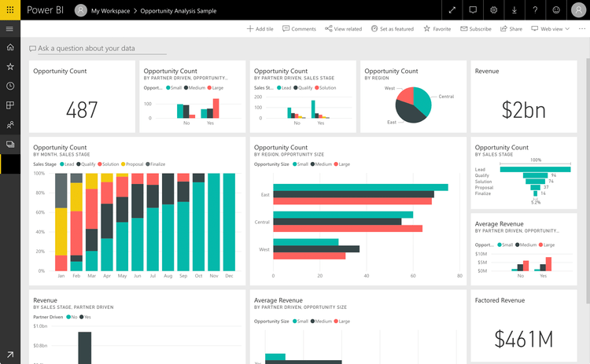Open Favorites star in left sidebar
This screenshot has width=590, height=364.
(10, 67)
